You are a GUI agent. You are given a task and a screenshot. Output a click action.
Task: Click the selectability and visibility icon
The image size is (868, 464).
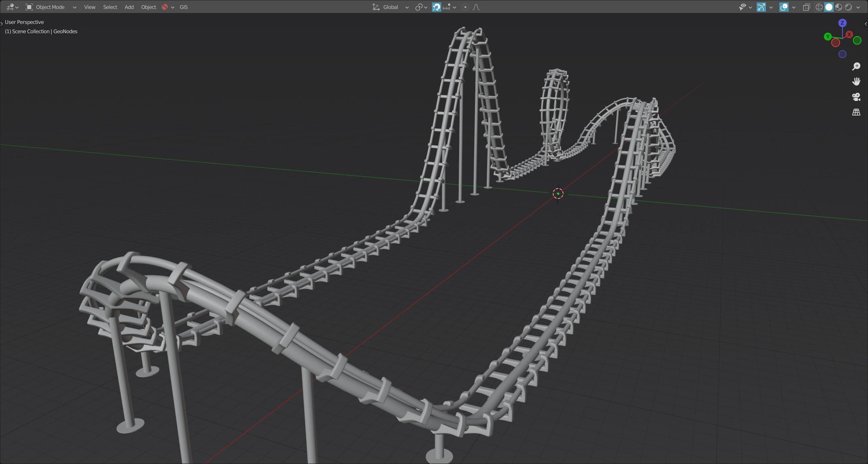coord(742,7)
